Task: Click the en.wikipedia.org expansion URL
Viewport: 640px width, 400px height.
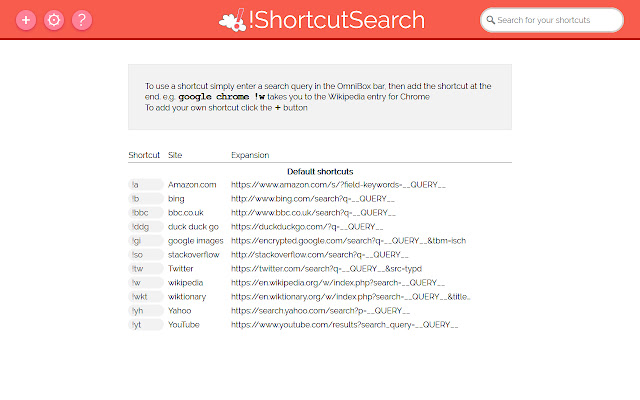Action: (x=338, y=283)
